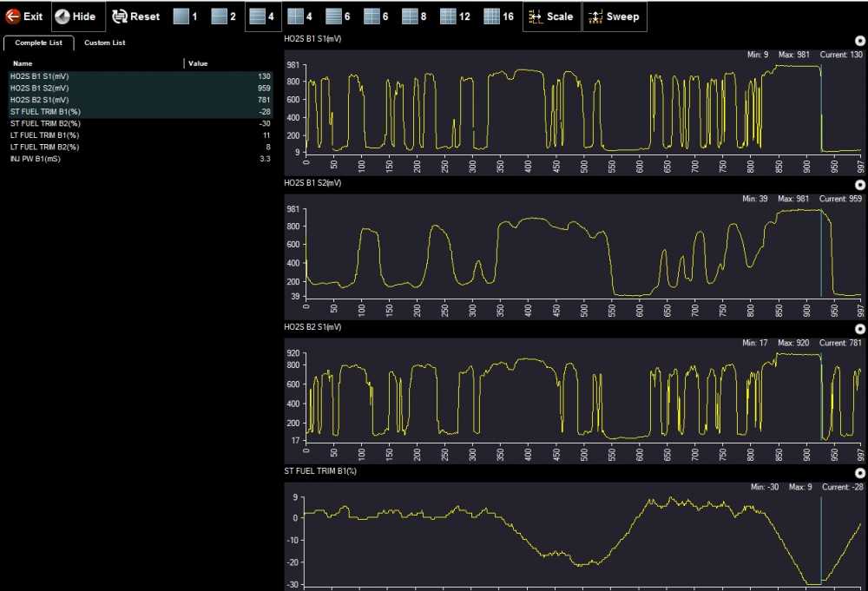This screenshot has height=591, width=868.
Task: Choose the 12-graph layout
Action: click(455, 16)
